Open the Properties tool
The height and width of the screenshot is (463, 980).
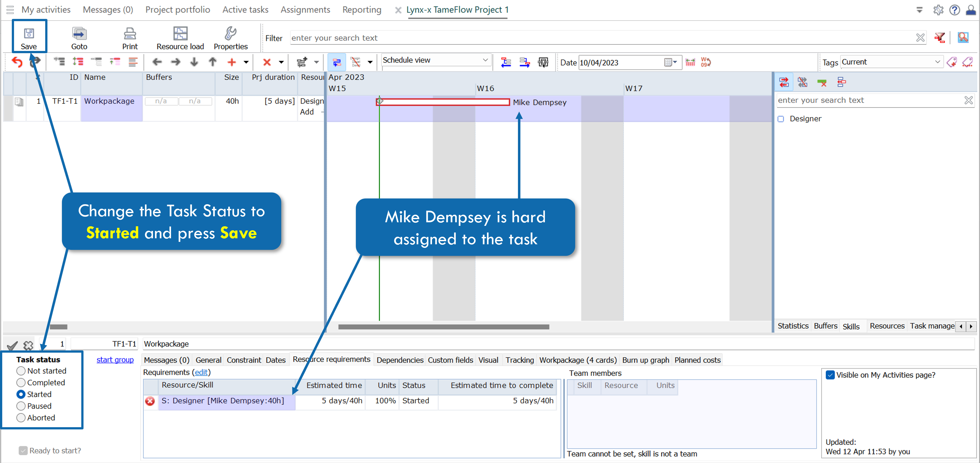click(x=230, y=38)
